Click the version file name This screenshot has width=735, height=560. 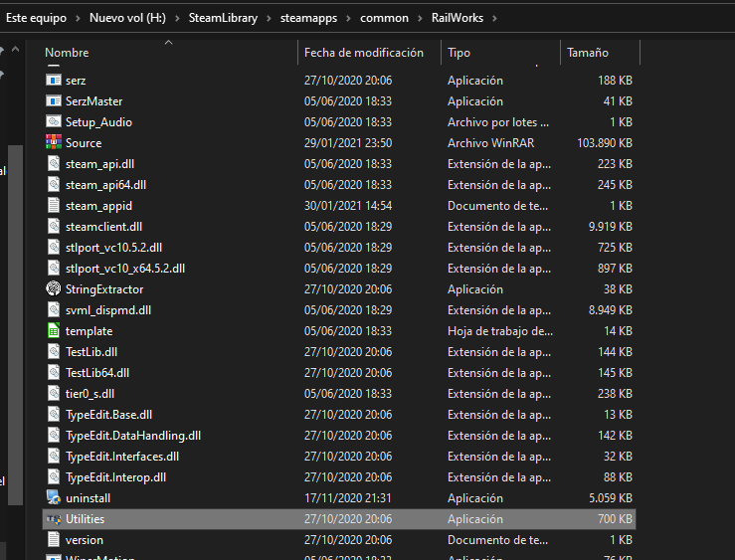[x=85, y=540]
